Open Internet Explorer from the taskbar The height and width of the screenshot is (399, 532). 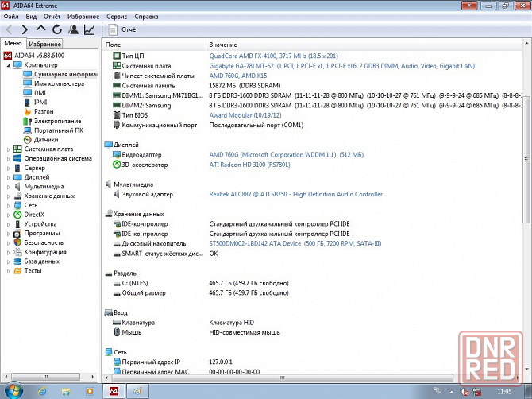pos(42,392)
